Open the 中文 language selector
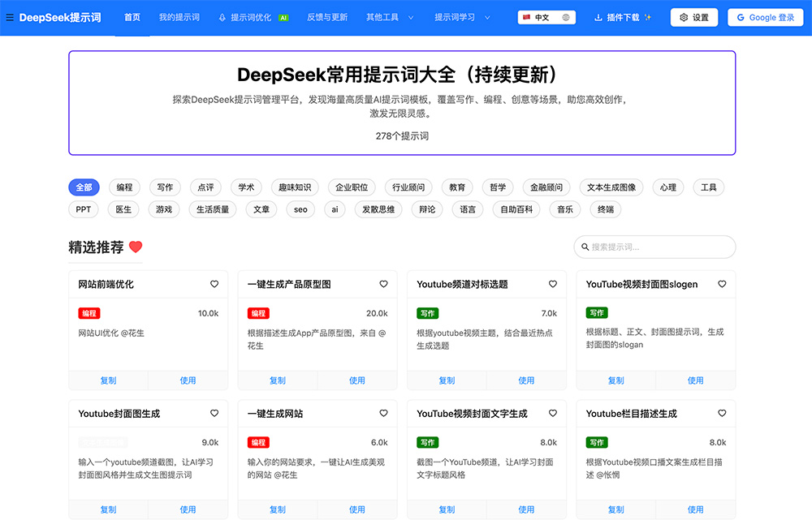The image size is (812, 520). click(x=546, y=15)
